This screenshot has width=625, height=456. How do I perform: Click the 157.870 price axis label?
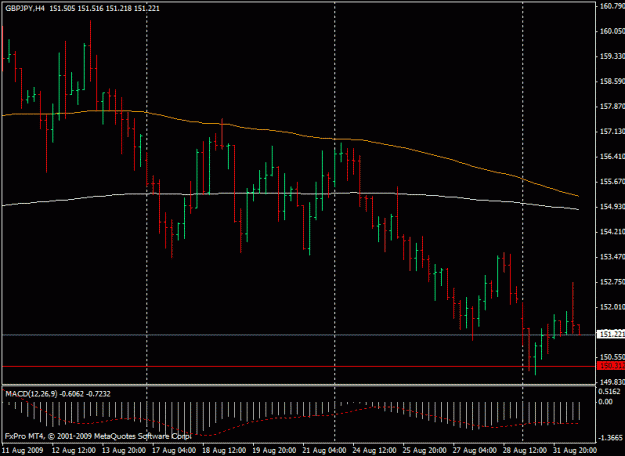(x=612, y=106)
